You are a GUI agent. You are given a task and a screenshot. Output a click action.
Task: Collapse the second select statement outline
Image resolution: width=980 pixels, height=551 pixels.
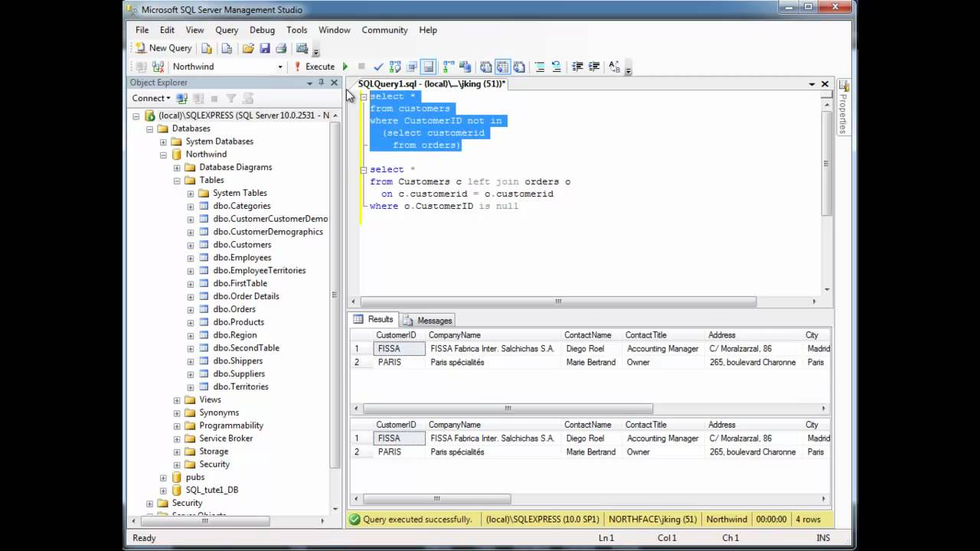pos(364,170)
